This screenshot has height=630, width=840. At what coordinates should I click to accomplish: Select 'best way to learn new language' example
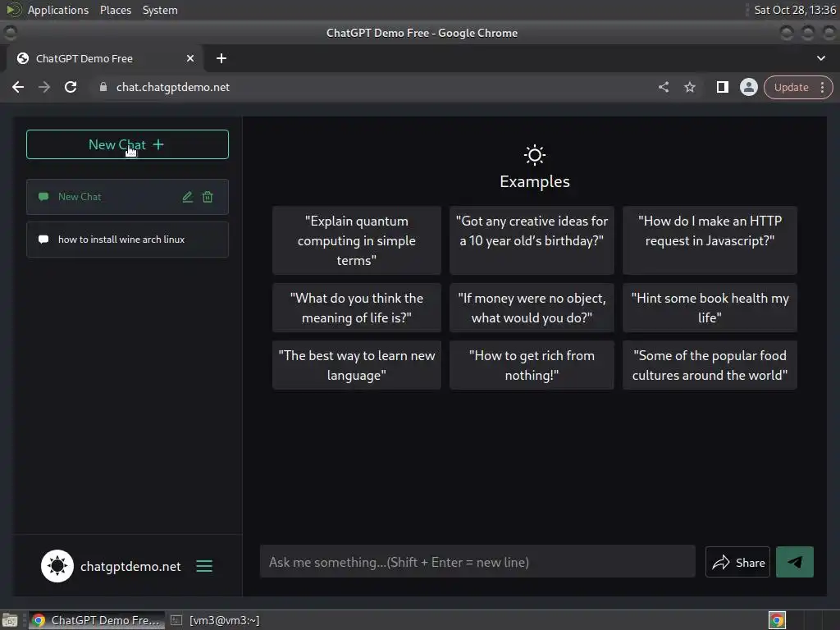357,365
